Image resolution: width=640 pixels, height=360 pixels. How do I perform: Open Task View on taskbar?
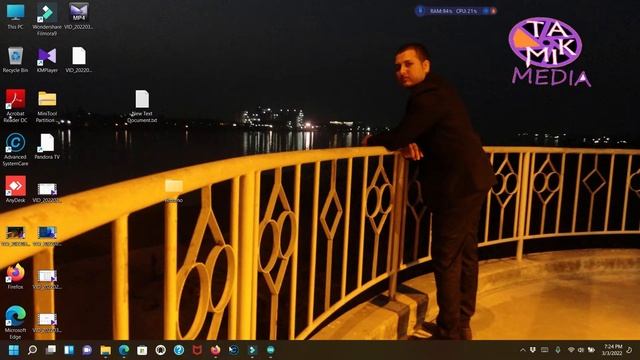51,350
